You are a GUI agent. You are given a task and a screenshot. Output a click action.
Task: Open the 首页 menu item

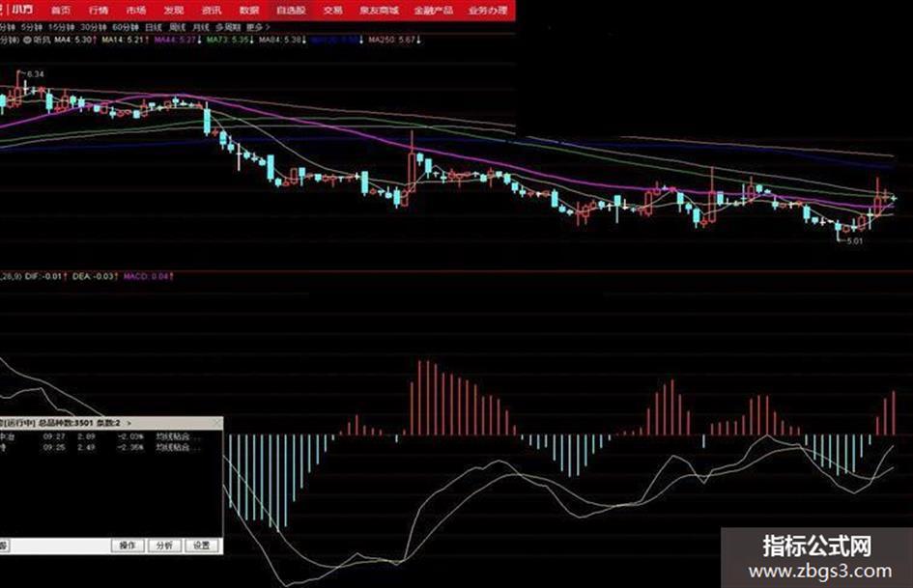tap(61, 10)
